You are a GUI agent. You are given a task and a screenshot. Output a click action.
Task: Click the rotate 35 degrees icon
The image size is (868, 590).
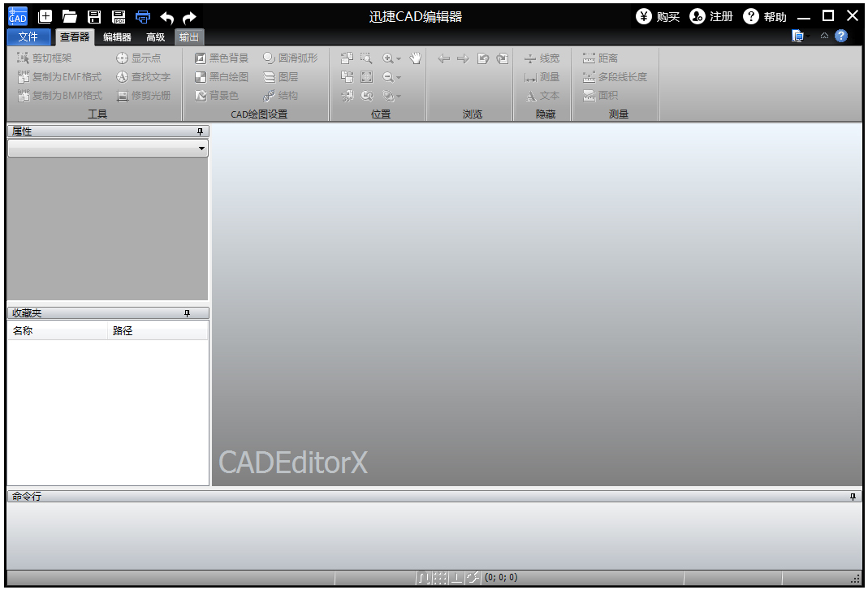pos(347,96)
